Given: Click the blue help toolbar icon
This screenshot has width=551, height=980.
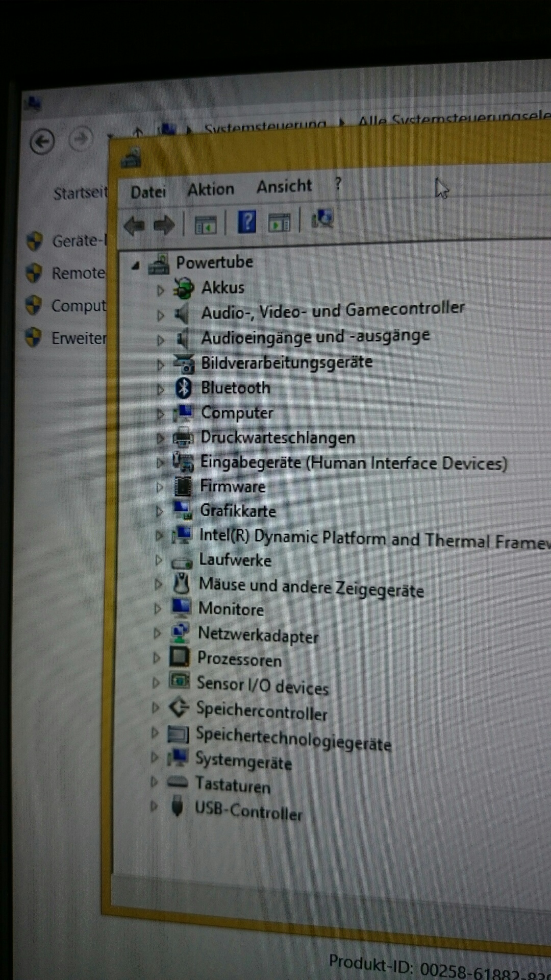Looking at the screenshot, I should (247, 222).
